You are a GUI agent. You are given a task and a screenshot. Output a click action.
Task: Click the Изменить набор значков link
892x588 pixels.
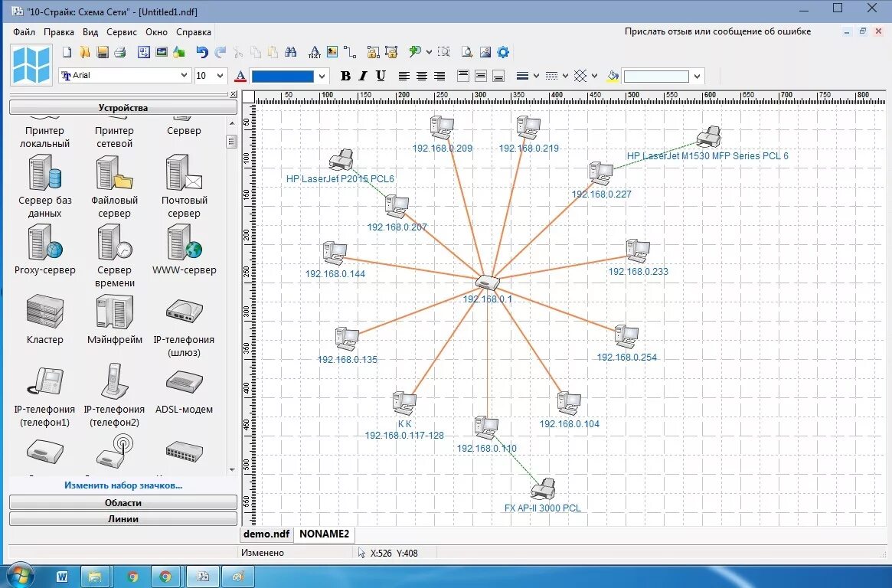[x=123, y=485]
